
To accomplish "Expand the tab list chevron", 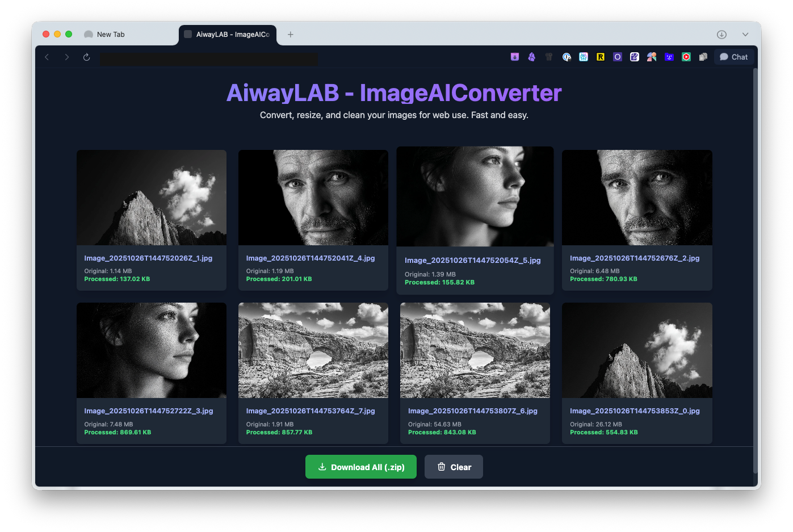I will coord(745,35).
